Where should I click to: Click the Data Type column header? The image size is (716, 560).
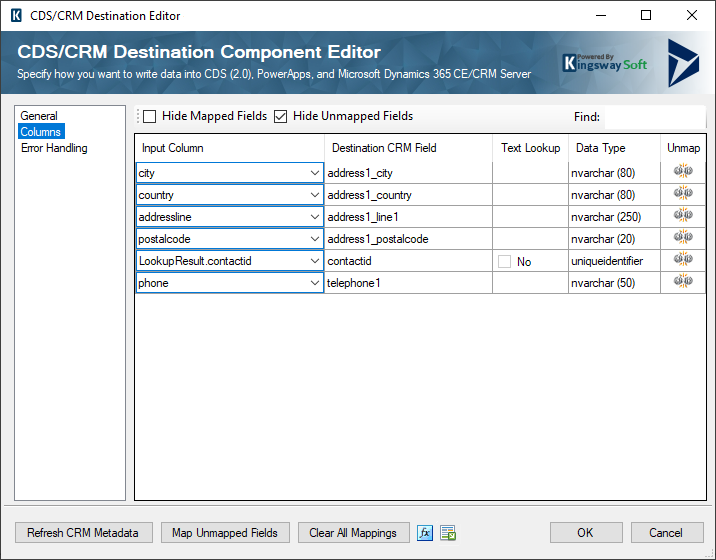[614, 148]
